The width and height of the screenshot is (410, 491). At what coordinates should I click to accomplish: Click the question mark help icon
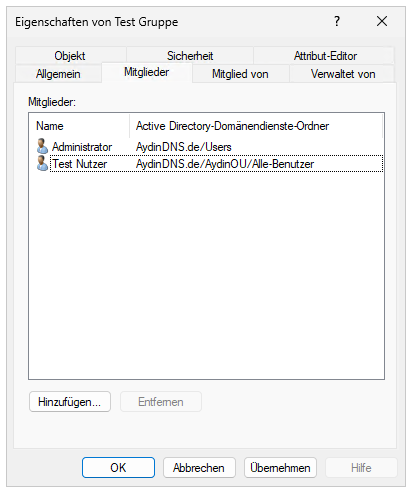coord(337,22)
